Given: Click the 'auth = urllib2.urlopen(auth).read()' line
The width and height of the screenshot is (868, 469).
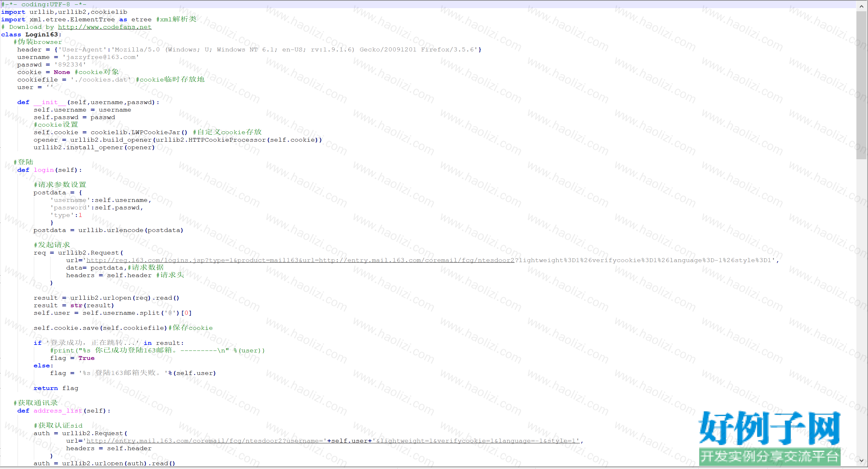Looking at the screenshot, I should tap(104, 463).
